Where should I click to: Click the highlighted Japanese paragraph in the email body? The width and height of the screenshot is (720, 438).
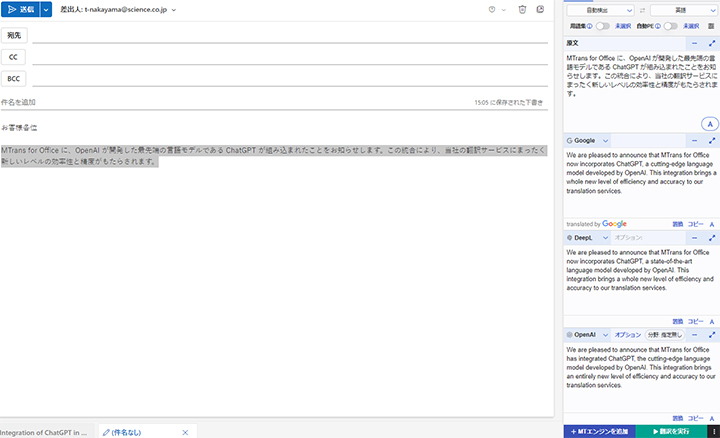(x=274, y=156)
